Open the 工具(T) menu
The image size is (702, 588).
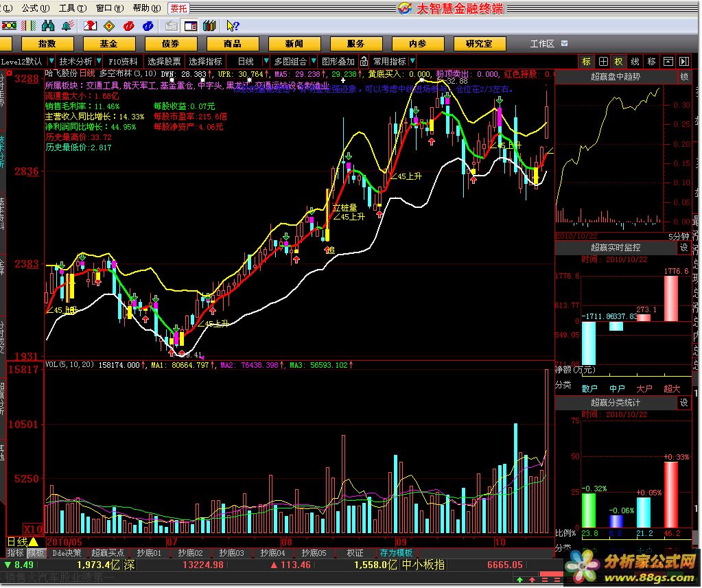pos(73,8)
